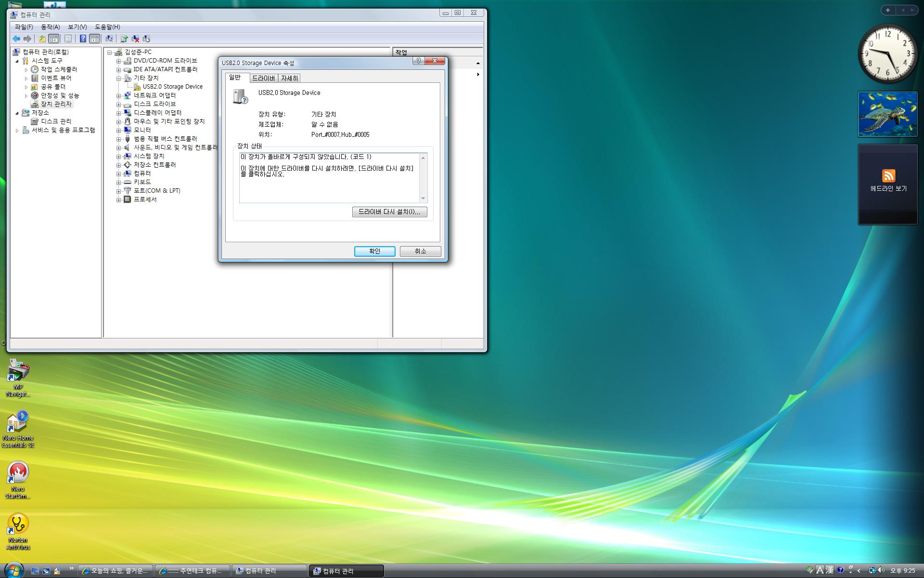Open the 오늘의 쇼핑 IE taskbar button

(x=115, y=571)
